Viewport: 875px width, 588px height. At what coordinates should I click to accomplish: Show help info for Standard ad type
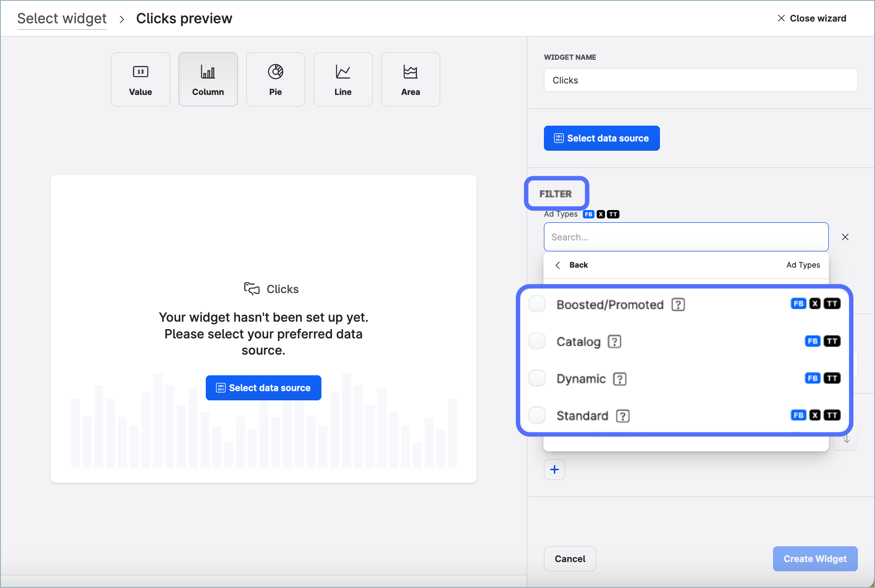tap(623, 416)
